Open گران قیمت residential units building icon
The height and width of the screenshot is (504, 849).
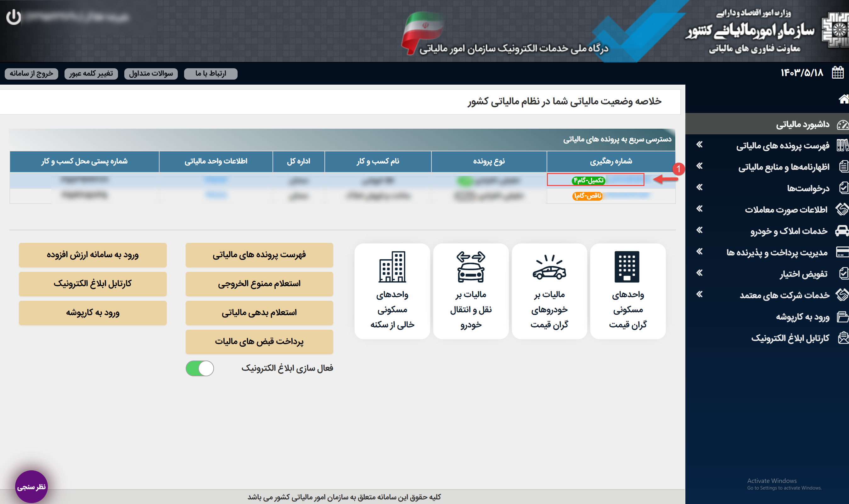(627, 267)
